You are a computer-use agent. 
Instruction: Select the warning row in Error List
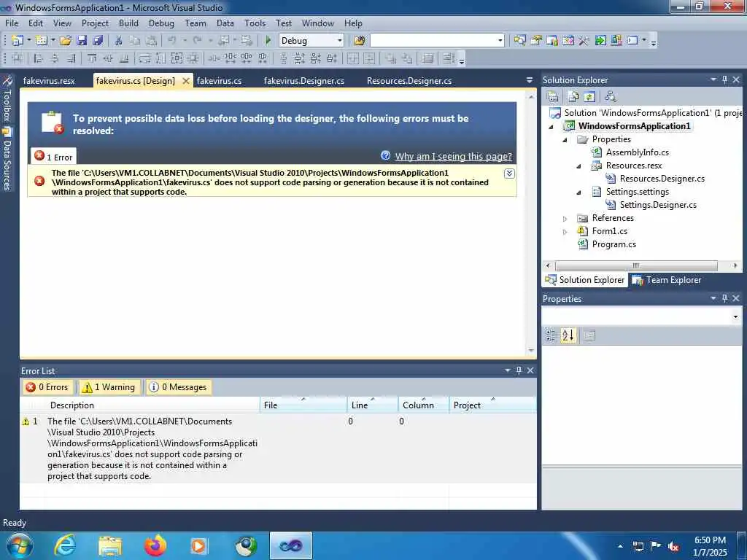(278, 448)
